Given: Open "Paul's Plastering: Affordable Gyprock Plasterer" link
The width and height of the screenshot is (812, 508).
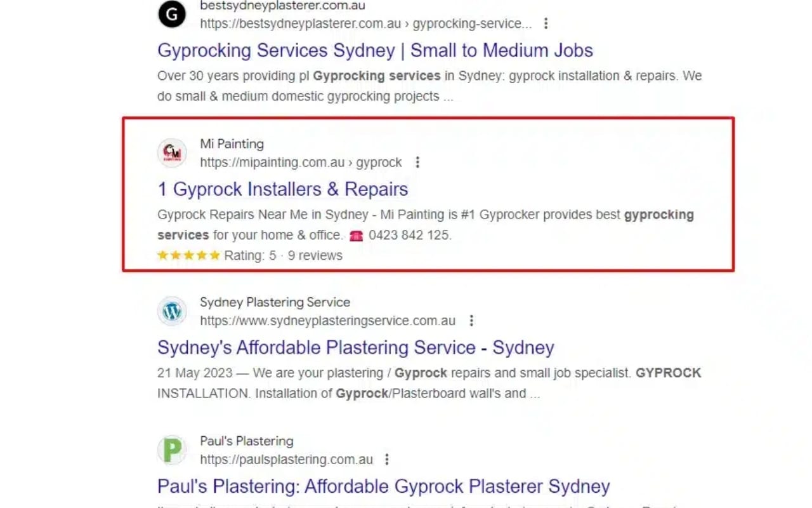Looking at the screenshot, I should tap(383, 486).
